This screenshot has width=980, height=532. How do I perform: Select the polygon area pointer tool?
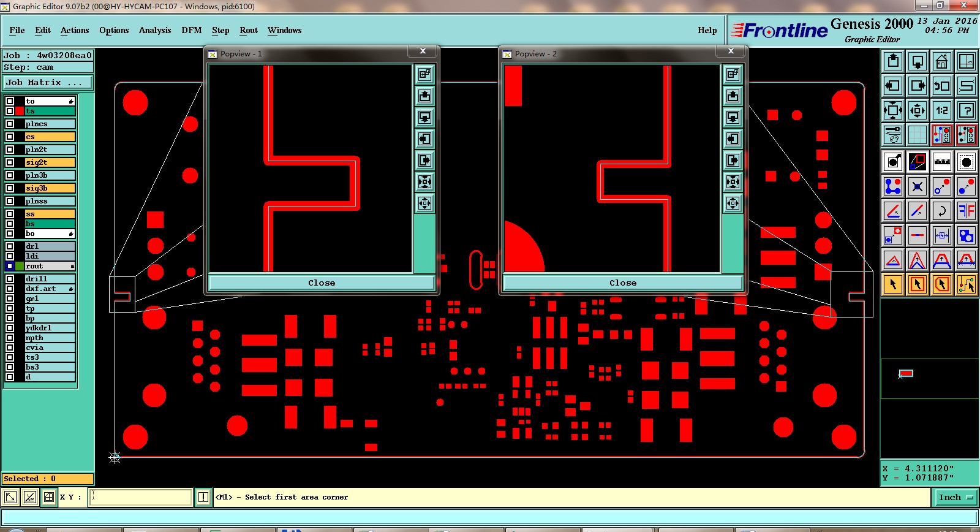(x=942, y=284)
